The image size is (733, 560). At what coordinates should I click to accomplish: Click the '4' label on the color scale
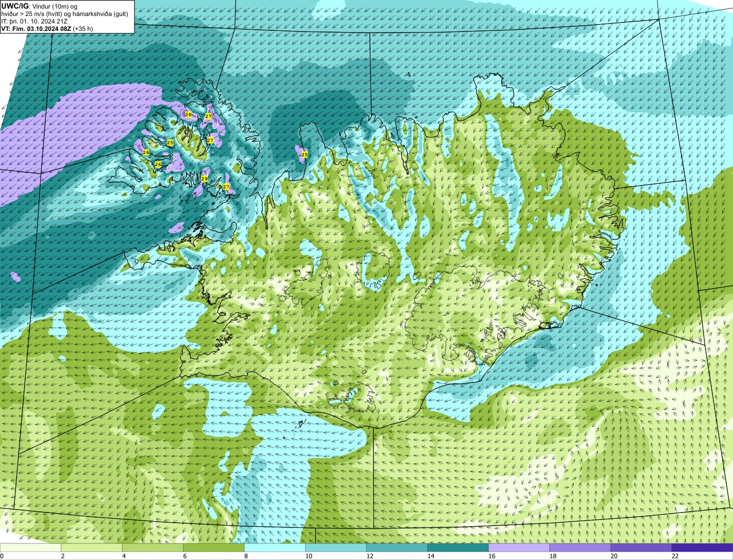click(x=124, y=556)
